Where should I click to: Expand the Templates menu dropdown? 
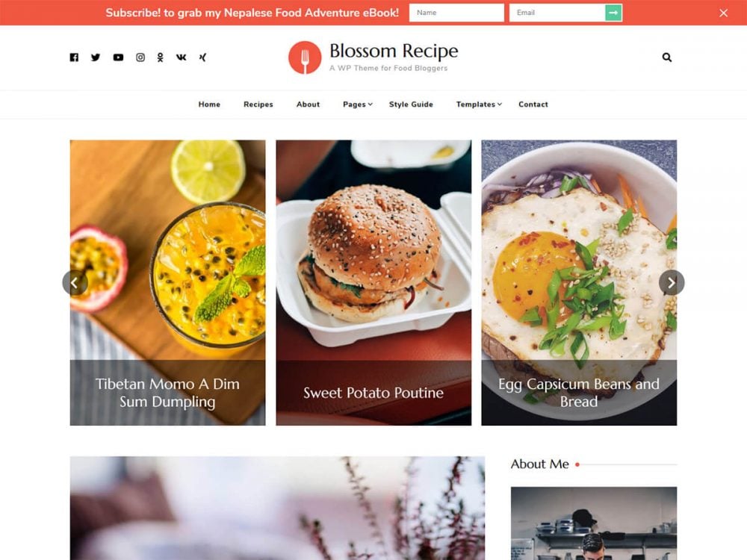tap(479, 105)
